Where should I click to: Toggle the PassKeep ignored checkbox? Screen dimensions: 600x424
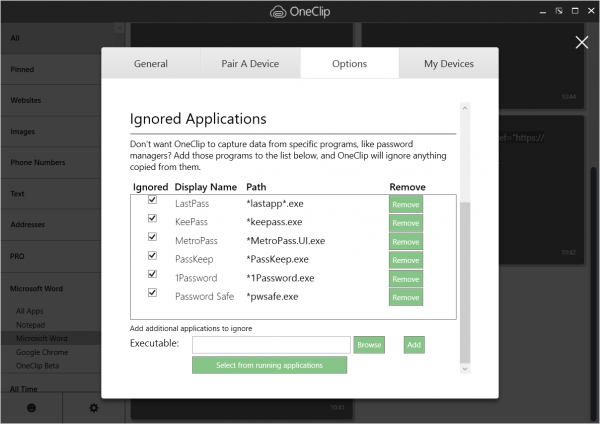[152, 255]
